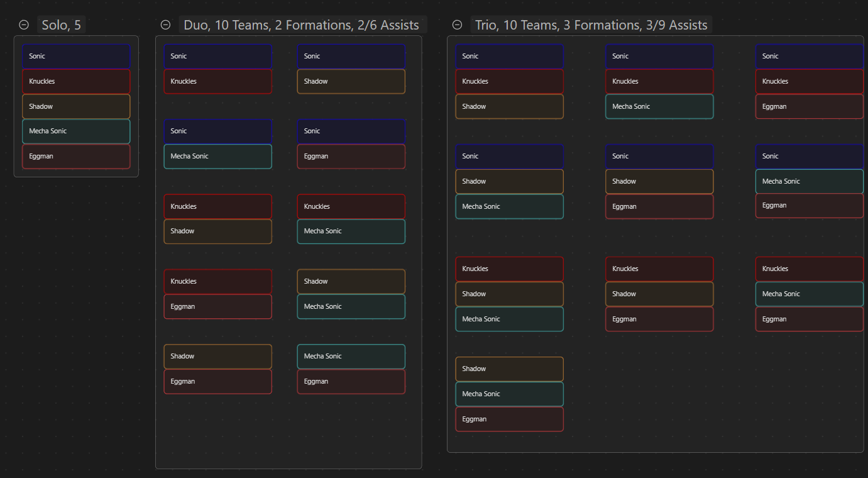Click Sonic card in Duo Sonic–Eggman team
The width and height of the screenshot is (868, 478).
coord(351,131)
